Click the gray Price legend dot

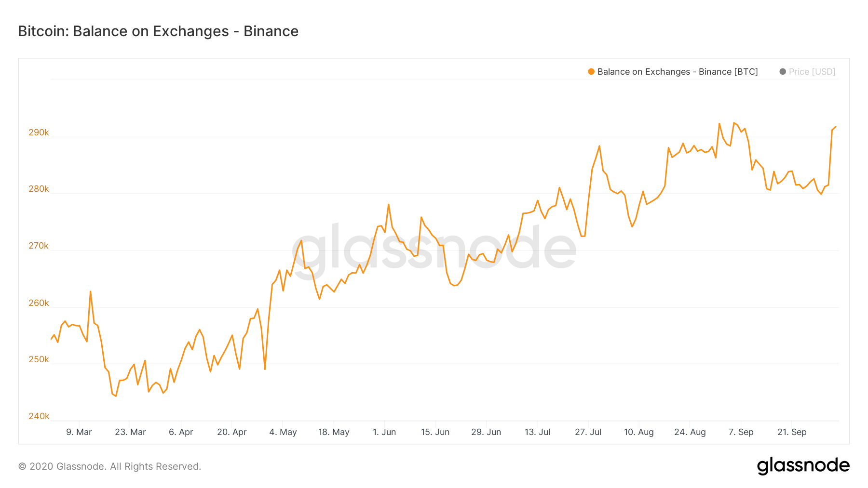click(783, 72)
